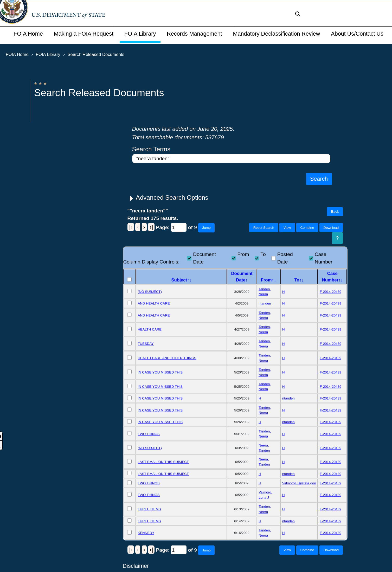This screenshot has height=572, width=392.
Task: Click the Back button
Action: point(335,212)
